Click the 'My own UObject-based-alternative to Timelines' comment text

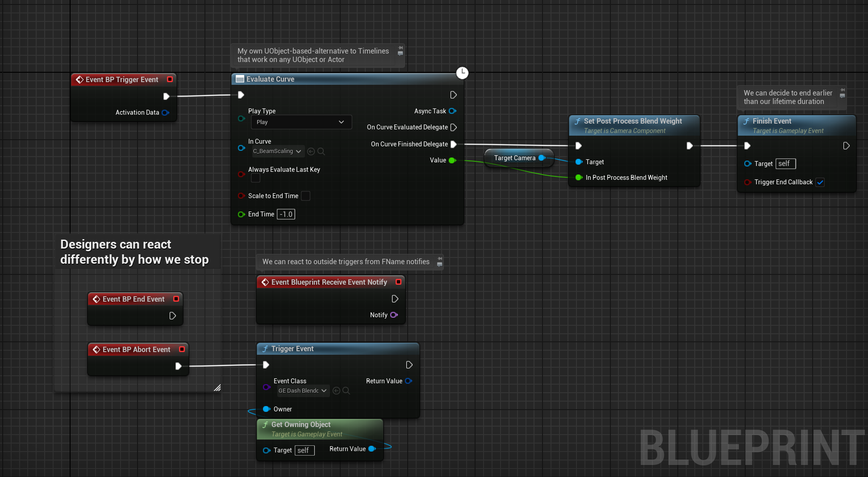point(313,55)
